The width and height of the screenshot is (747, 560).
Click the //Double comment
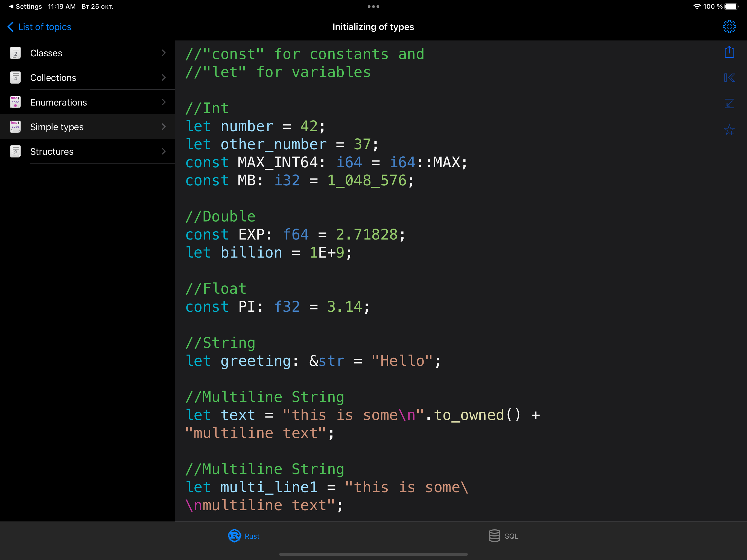[x=220, y=217]
